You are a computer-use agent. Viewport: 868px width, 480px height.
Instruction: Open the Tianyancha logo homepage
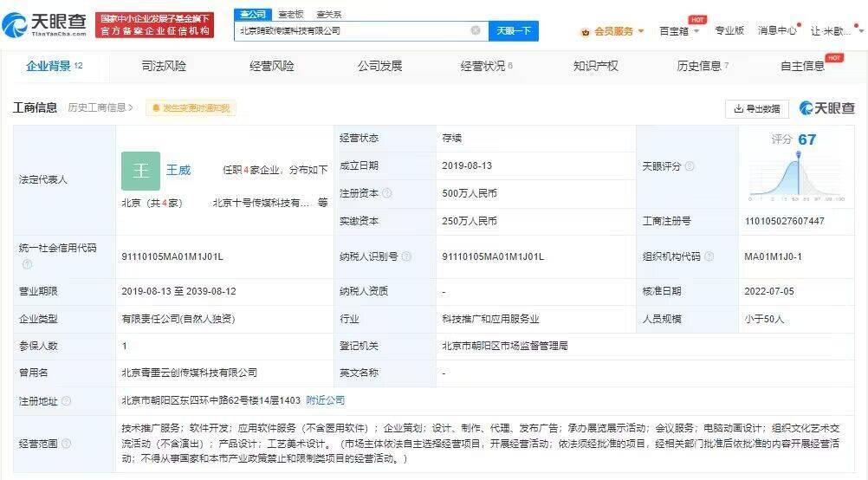(44, 24)
